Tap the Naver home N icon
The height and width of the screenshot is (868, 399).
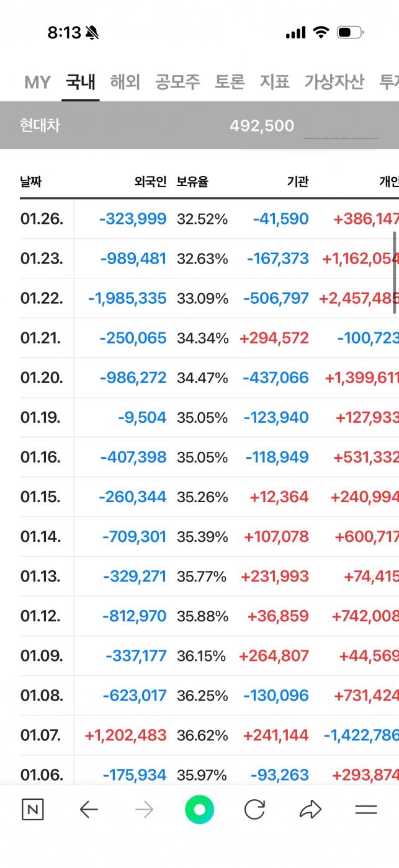tap(32, 809)
